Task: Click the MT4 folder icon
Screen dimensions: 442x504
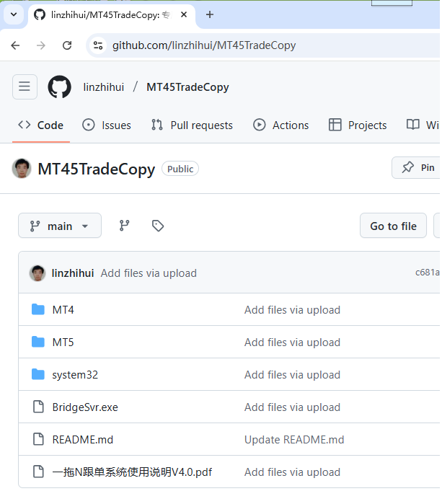Action: point(38,309)
